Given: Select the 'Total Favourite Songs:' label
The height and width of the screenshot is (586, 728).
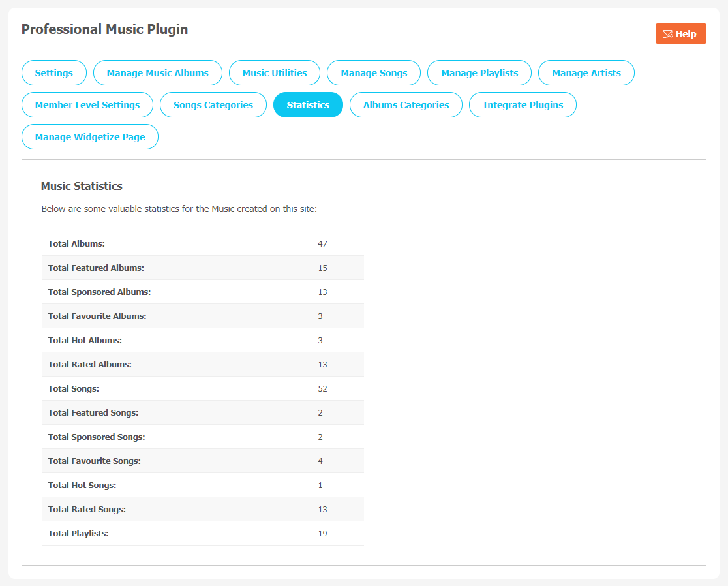Looking at the screenshot, I should (94, 461).
